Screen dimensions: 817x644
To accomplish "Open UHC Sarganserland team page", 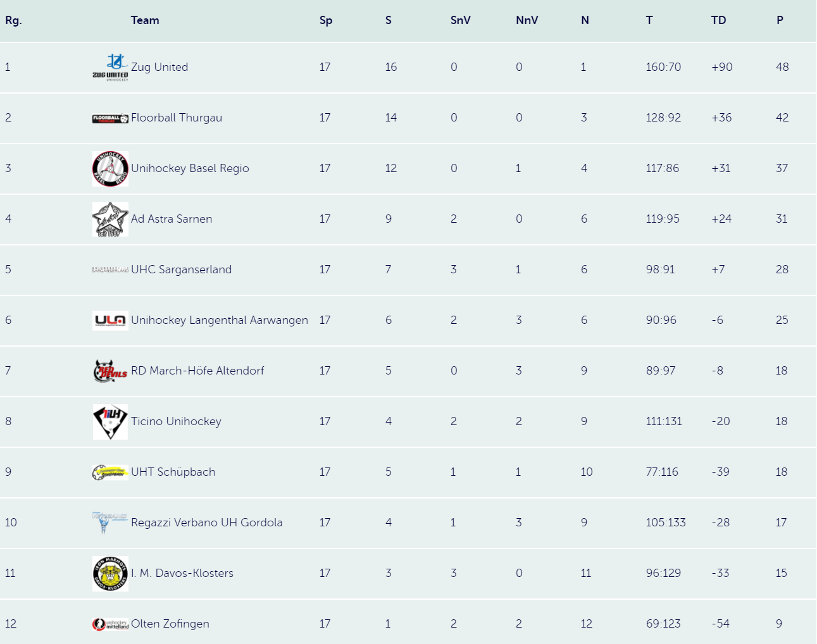I will (x=181, y=269).
